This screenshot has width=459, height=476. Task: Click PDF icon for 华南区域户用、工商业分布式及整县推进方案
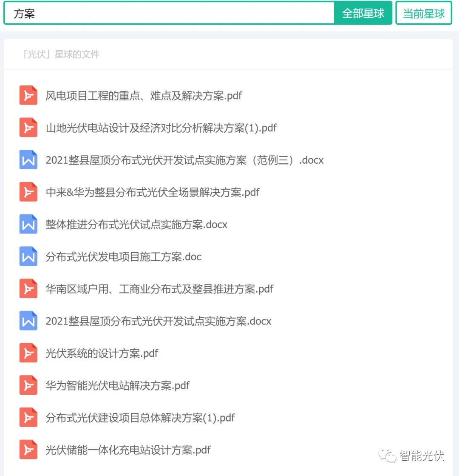click(28, 288)
